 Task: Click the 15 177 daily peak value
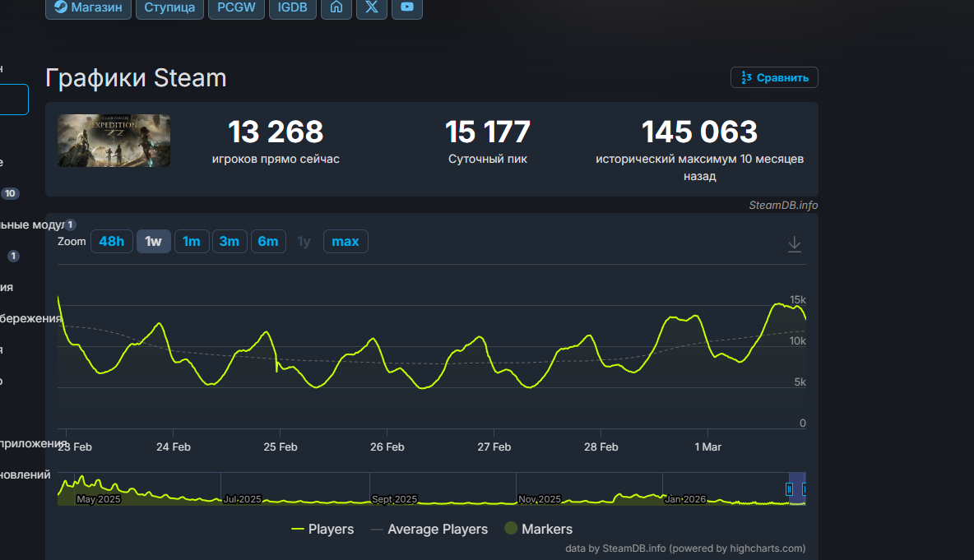pyautogui.click(x=488, y=132)
